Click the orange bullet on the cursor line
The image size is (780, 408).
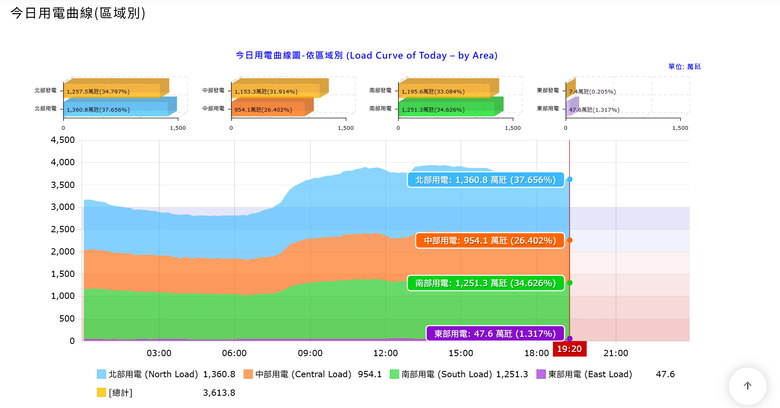coord(570,240)
